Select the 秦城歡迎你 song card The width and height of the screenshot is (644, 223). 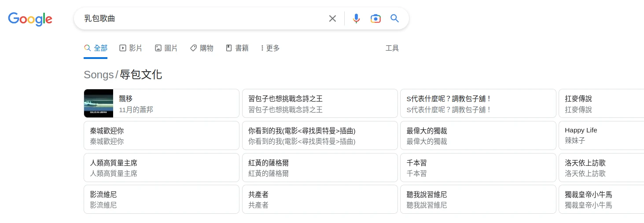tap(161, 135)
